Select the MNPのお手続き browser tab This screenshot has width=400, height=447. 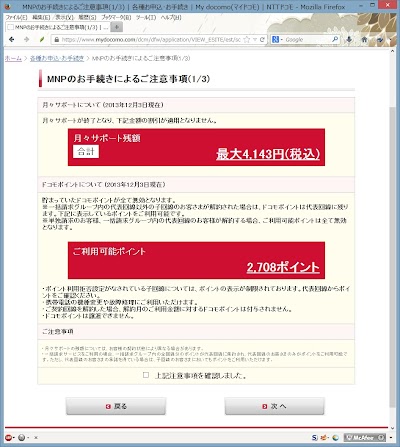(x=57, y=27)
